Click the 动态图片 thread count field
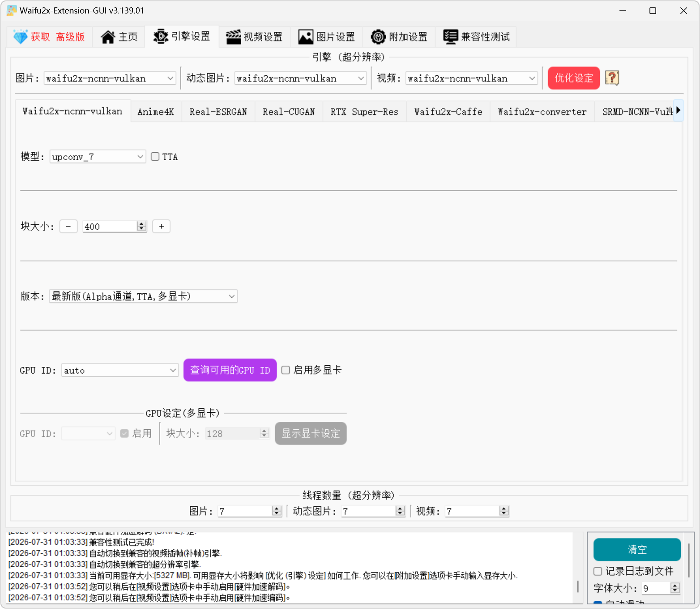Screen dimensions: 700x609 click(x=369, y=511)
